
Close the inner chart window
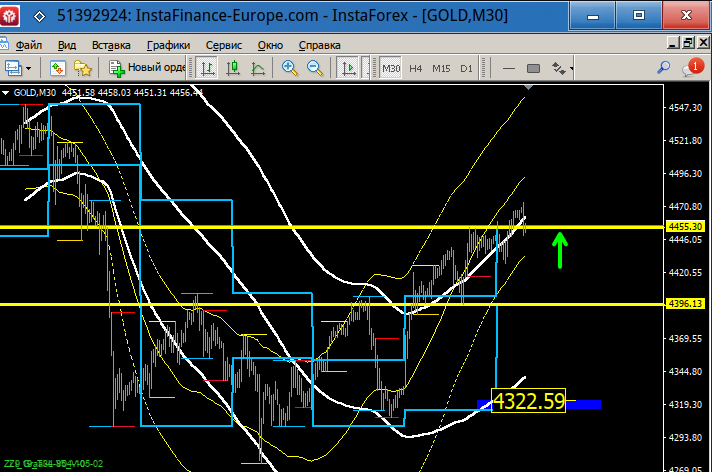click(x=703, y=43)
